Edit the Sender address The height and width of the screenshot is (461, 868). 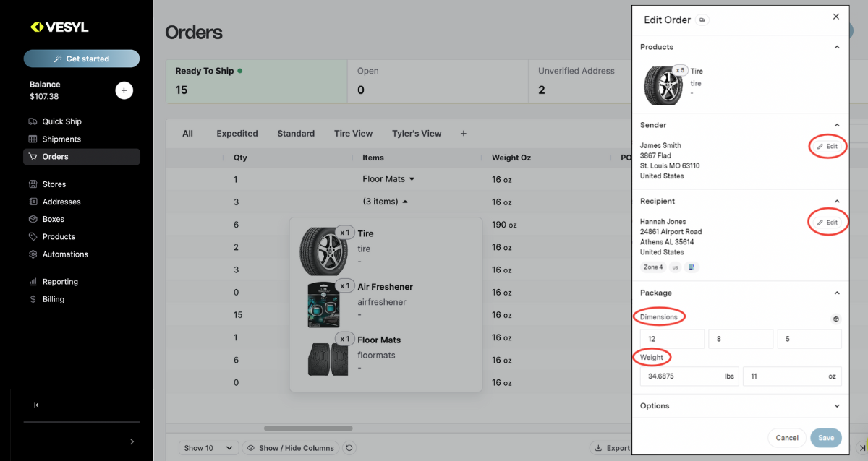tap(827, 146)
